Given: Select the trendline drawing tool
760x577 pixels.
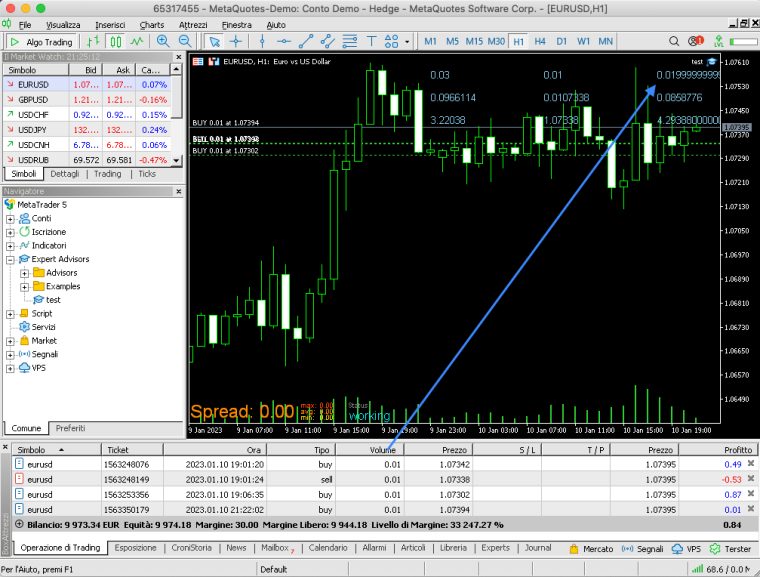Looking at the screenshot, I should [306, 42].
